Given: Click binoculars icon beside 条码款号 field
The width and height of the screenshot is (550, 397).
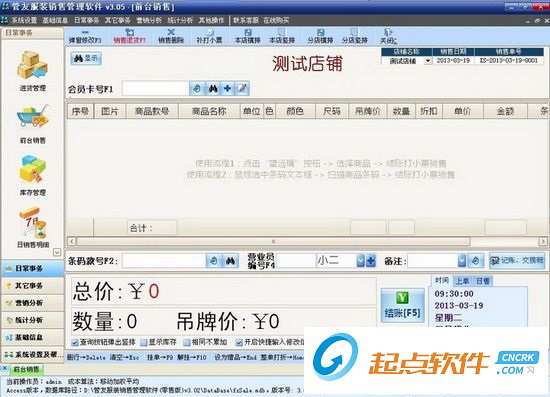Looking at the screenshot, I should pyautogui.click(x=230, y=261).
